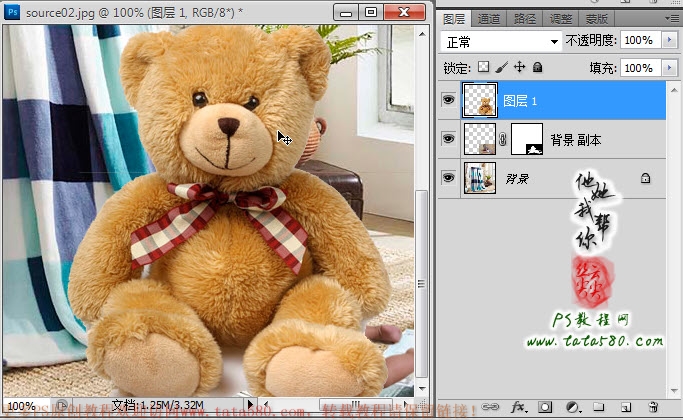Viewport: 683px width, 420px height.
Task: Minimize the source02.jpg document window
Action: click(x=345, y=13)
